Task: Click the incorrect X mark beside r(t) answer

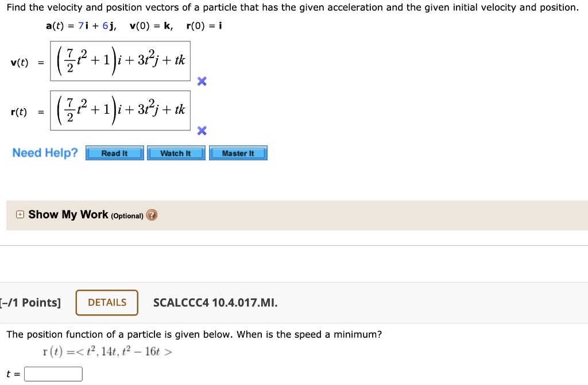Action: pos(202,131)
